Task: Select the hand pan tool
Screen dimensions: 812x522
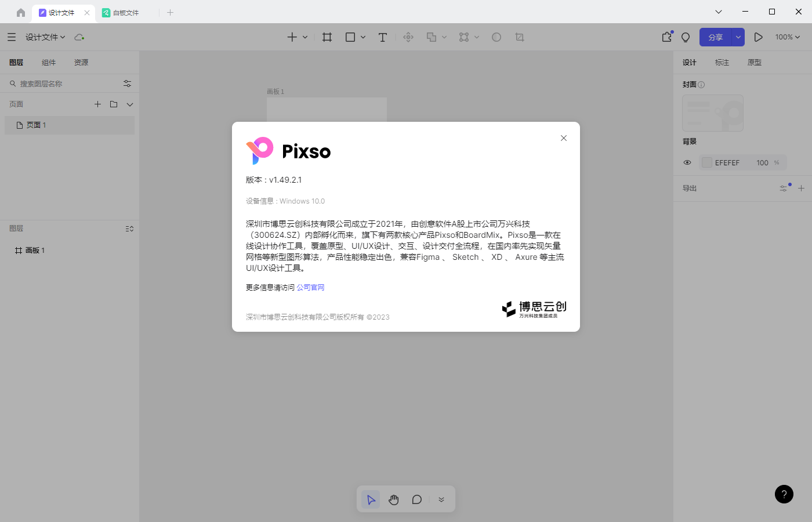Action: point(394,499)
